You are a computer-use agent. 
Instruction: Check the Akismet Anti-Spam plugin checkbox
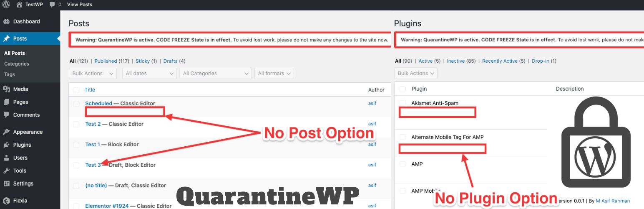pos(402,103)
